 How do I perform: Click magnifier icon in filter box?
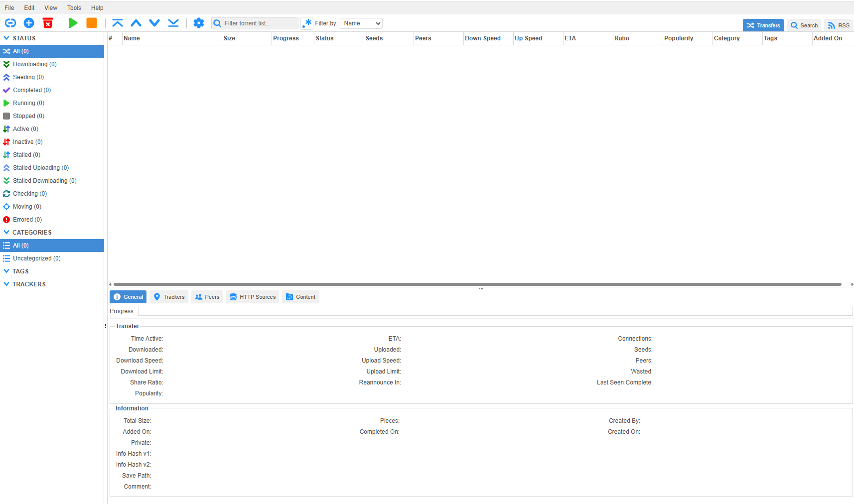click(217, 23)
